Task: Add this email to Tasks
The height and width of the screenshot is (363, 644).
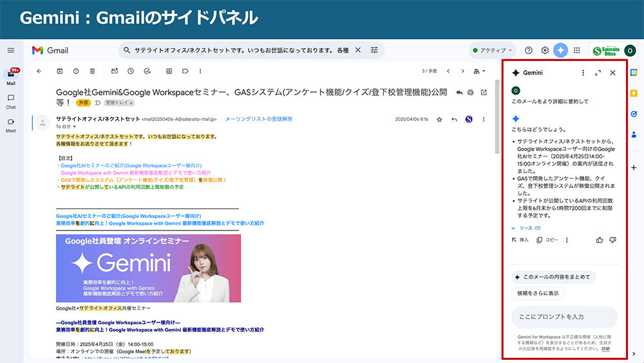Action: (x=147, y=71)
